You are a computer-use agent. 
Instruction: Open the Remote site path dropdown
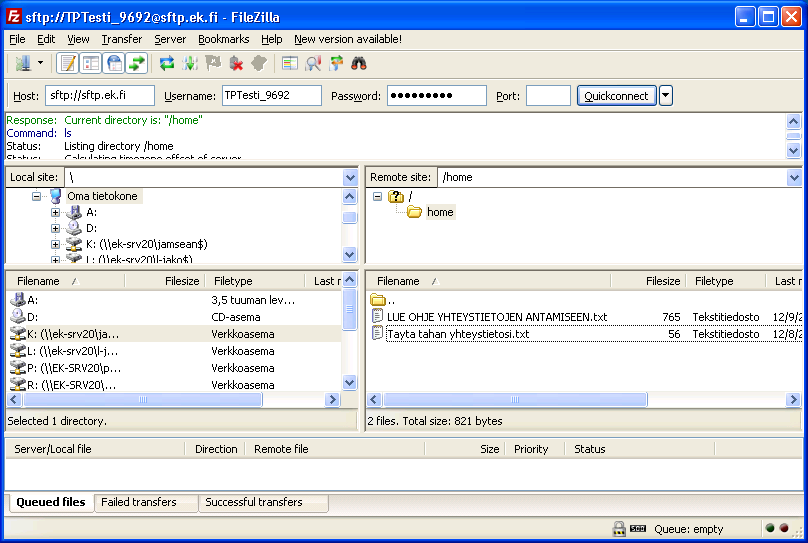tap(794, 178)
